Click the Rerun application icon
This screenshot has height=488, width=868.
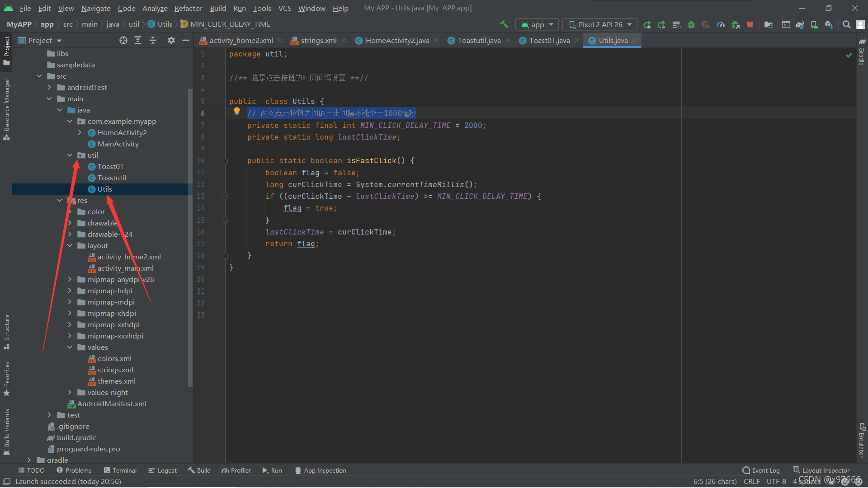pyautogui.click(x=648, y=24)
